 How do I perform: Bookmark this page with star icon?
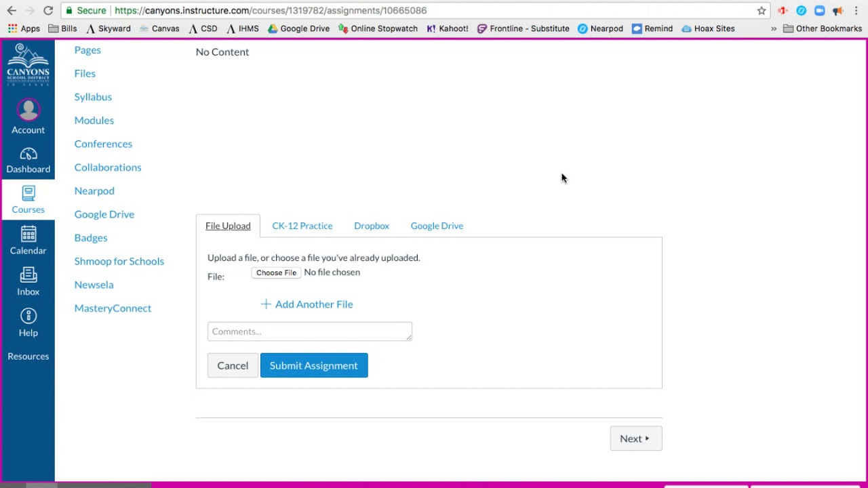click(x=762, y=11)
